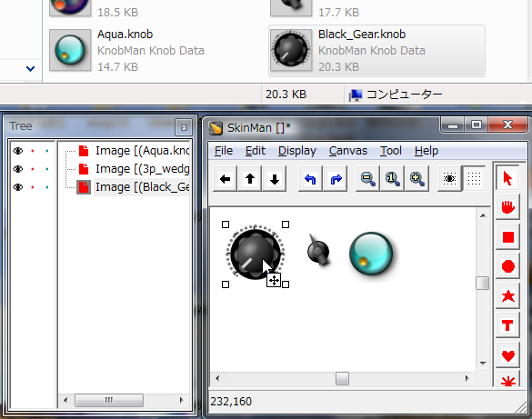The image size is (532, 419).
Task: Toggle the dotted grid display button
Action: [474, 179]
